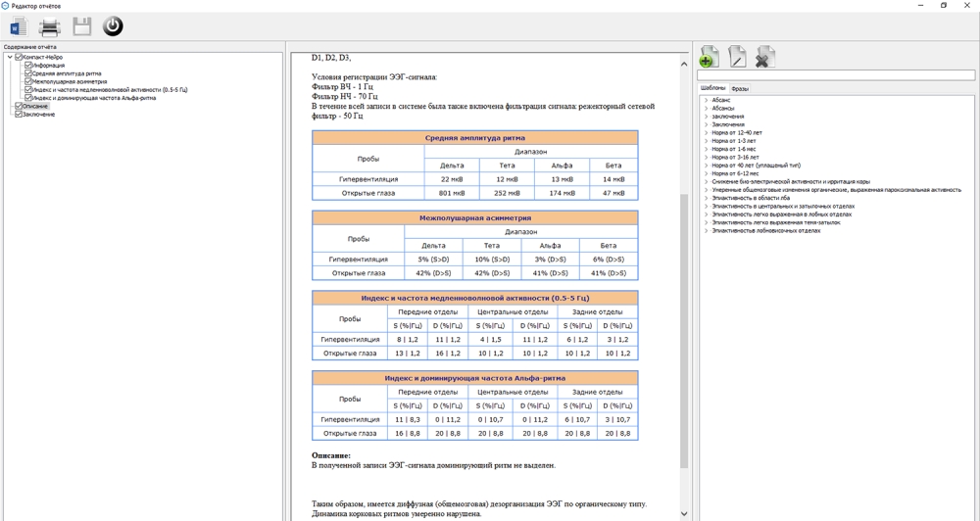Click the template search input field
The width and height of the screenshot is (980, 521).
click(835, 75)
